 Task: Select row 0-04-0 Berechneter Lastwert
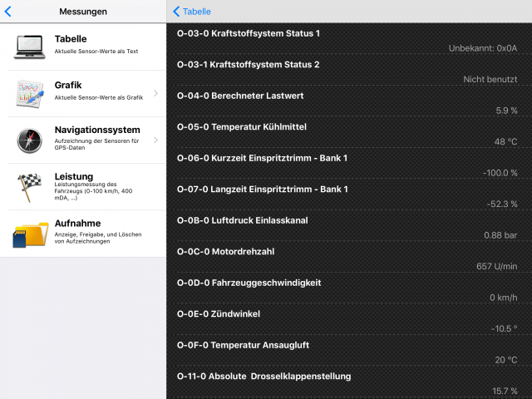click(x=349, y=101)
